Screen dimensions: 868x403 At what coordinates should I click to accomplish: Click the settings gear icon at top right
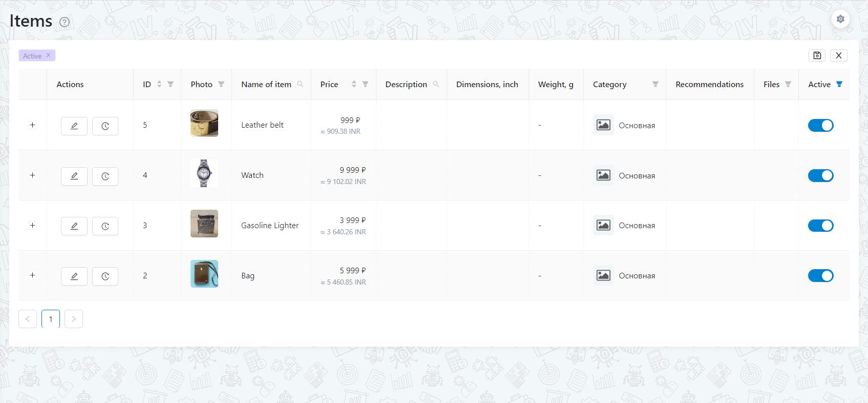click(x=840, y=19)
